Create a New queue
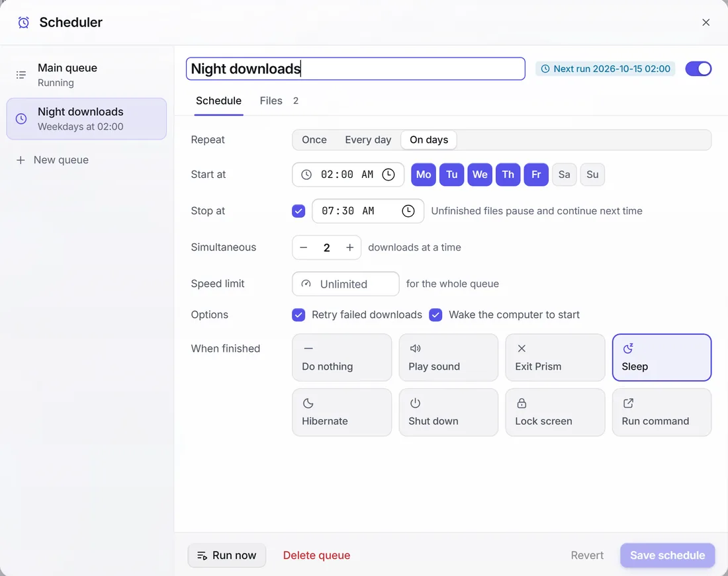Image resolution: width=728 pixels, height=576 pixels. 52,160
